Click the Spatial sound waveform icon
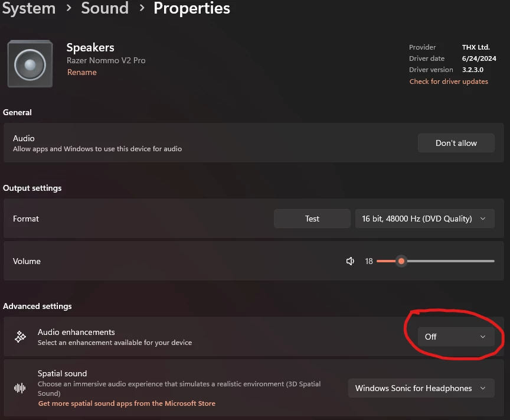This screenshot has width=510, height=420. pyautogui.click(x=19, y=388)
